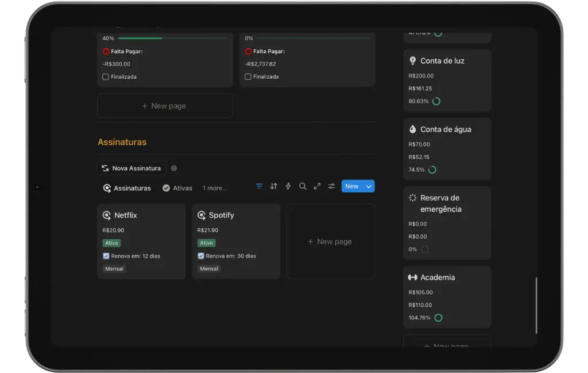Viewport: 588px width, 373px height.
Task: Select the Ativo tag on Spotify card
Action: click(x=206, y=243)
